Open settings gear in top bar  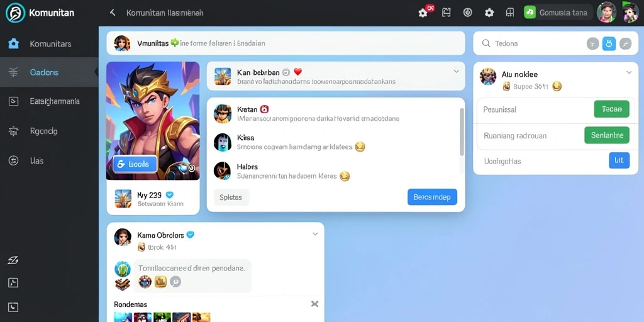point(489,13)
